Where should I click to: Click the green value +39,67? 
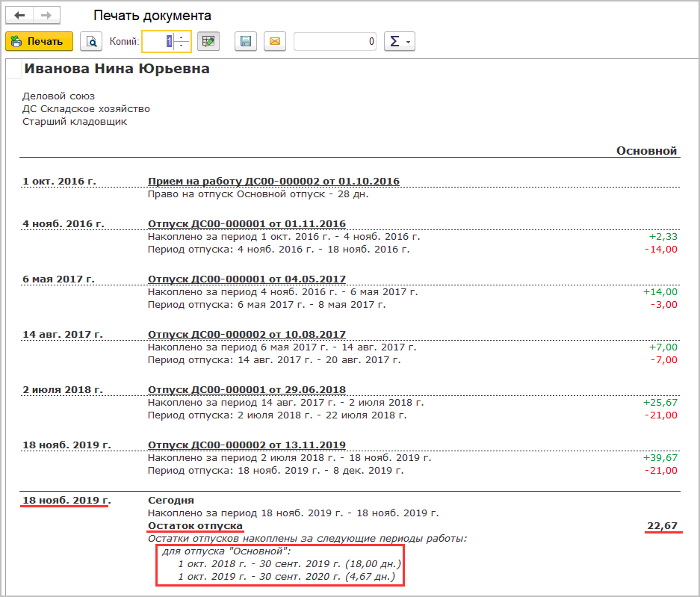pyautogui.click(x=660, y=458)
